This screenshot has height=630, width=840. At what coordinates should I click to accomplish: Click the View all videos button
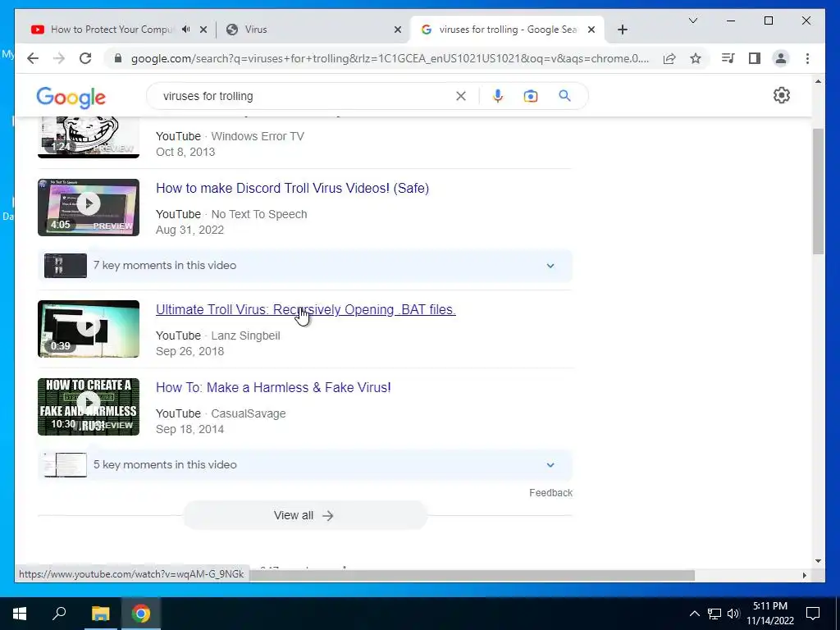tap(304, 515)
